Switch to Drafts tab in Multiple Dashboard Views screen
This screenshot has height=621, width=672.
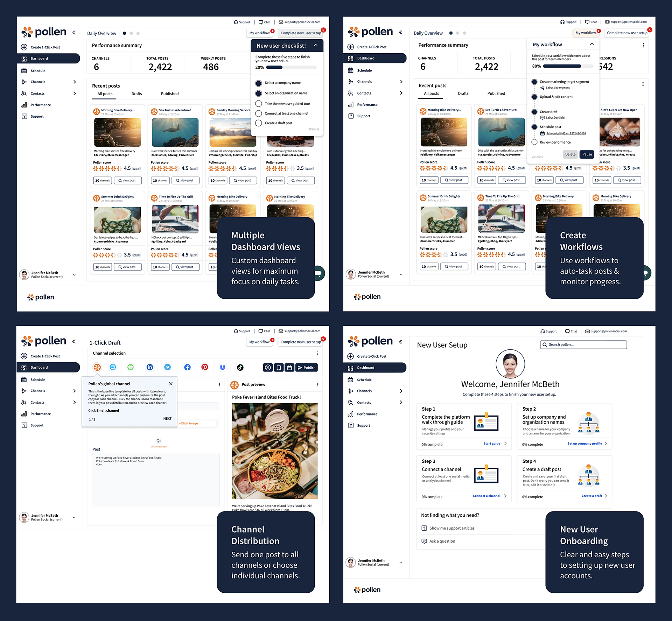pyautogui.click(x=136, y=94)
